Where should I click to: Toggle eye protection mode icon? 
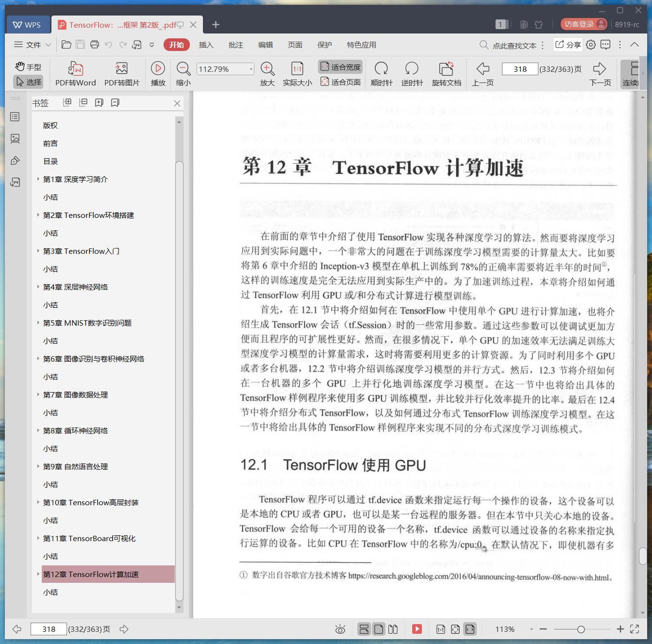click(340, 629)
